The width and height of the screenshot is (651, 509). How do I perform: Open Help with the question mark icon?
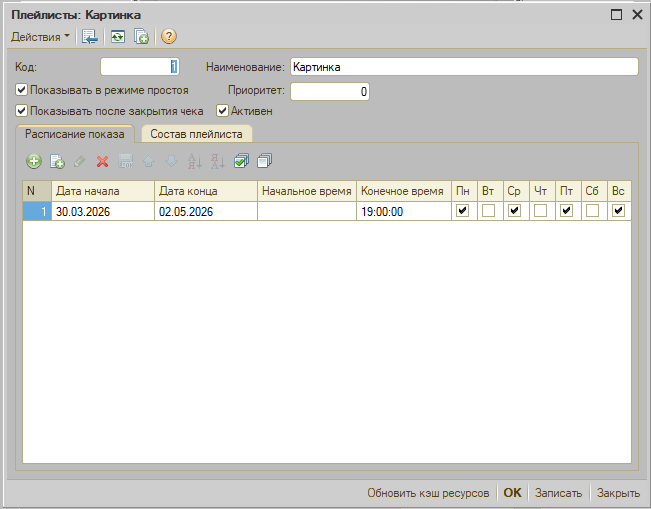click(x=169, y=37)
